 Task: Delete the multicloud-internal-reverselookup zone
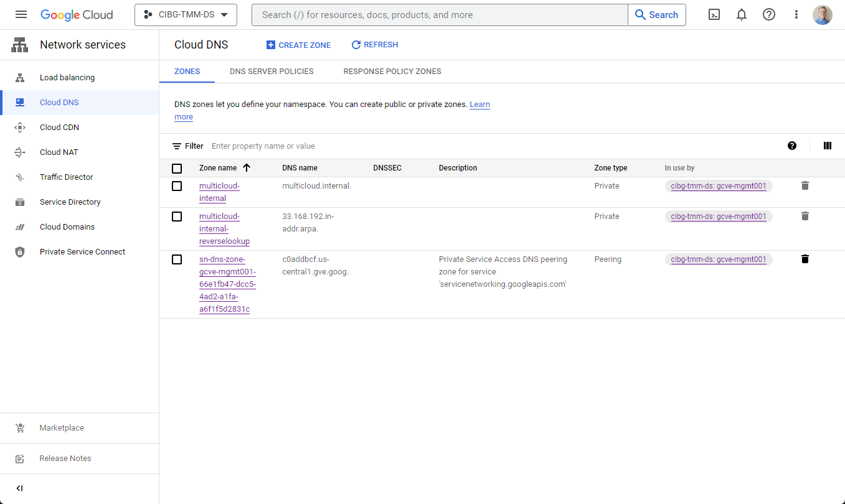click(x=805, y=216)
